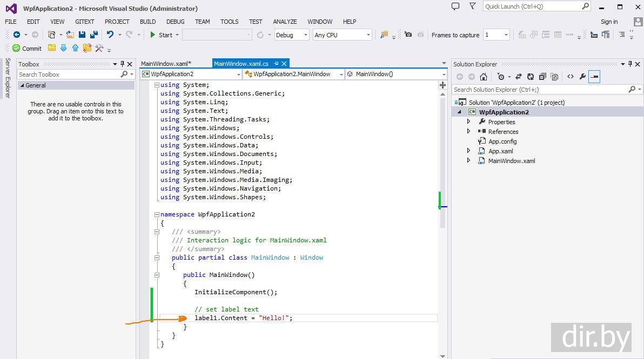Switch to the MainWindow.xaml* tab
The height and width of the screenshot is (359, 644).
(x=166, y=64)
